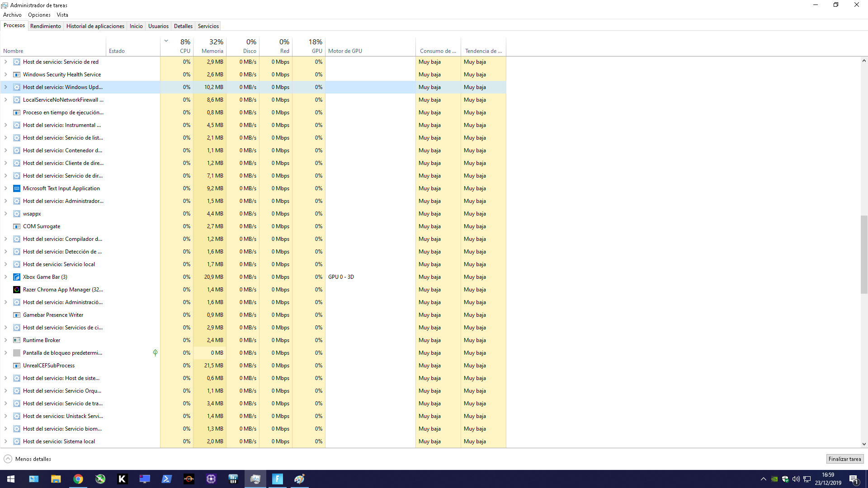Click the scrollbar down arrow
The width and height of the screenshot is (868, 488).
click(864, 444)
